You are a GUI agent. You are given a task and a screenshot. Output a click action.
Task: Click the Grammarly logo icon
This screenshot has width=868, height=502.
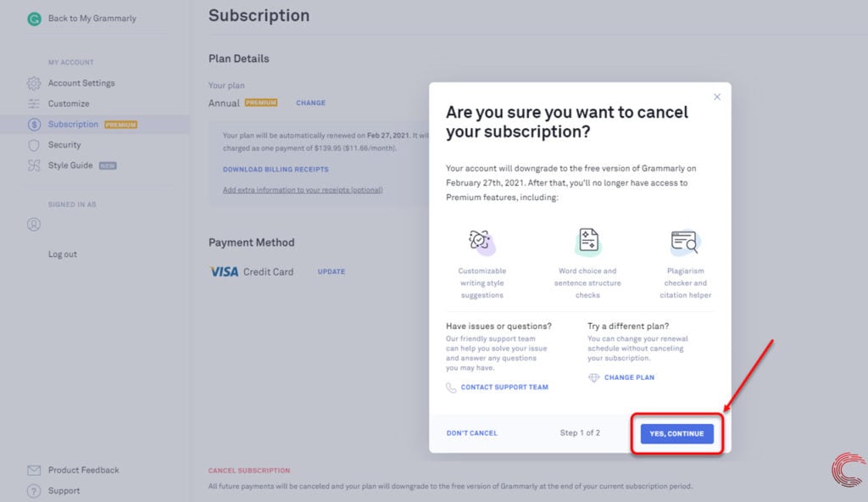point(34,19)
